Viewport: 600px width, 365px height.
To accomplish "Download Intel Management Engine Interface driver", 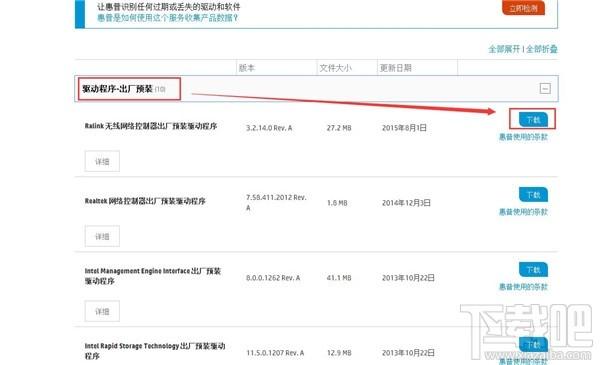I will click(x=533, y=270).
